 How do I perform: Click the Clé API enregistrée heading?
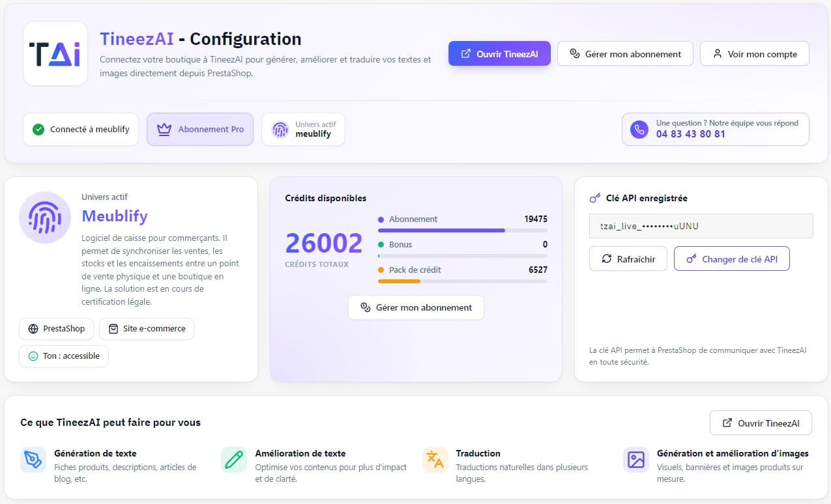pyautogui.click(x=647, y=198)
